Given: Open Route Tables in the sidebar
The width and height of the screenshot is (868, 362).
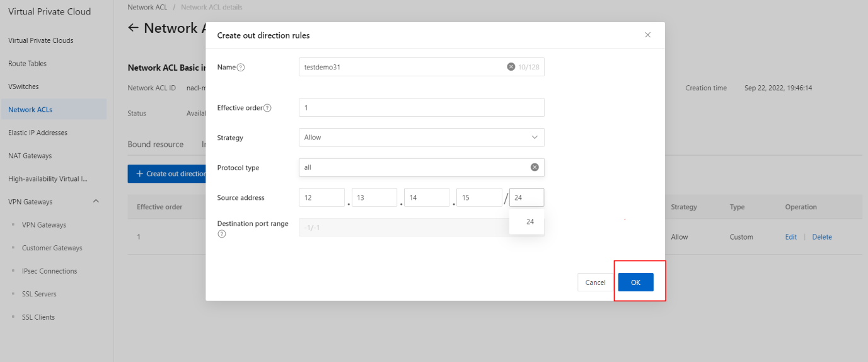Looking at the screenshot, I should point(28,64).
